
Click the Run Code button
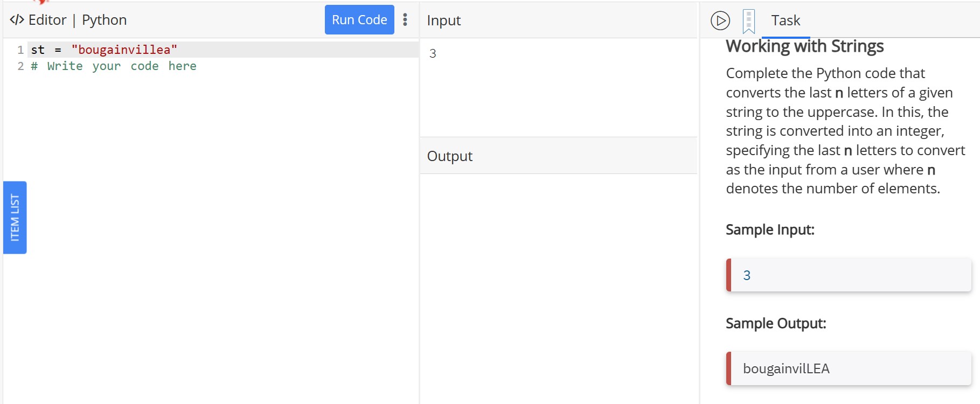coord(359,19)
